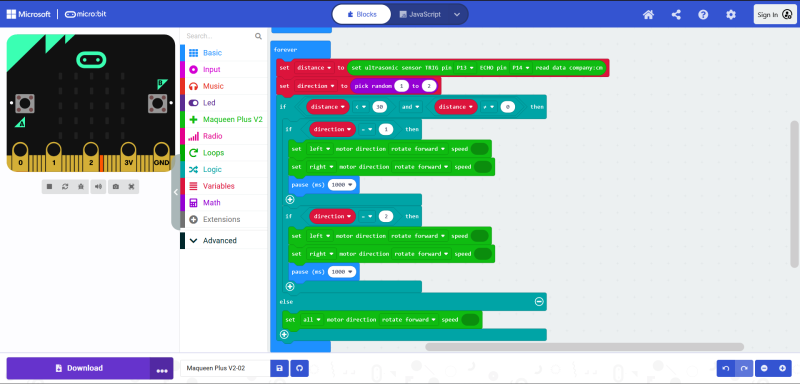Toggle simulator debug mode
This screenshot has width=800, height=384.
[81, 187]
